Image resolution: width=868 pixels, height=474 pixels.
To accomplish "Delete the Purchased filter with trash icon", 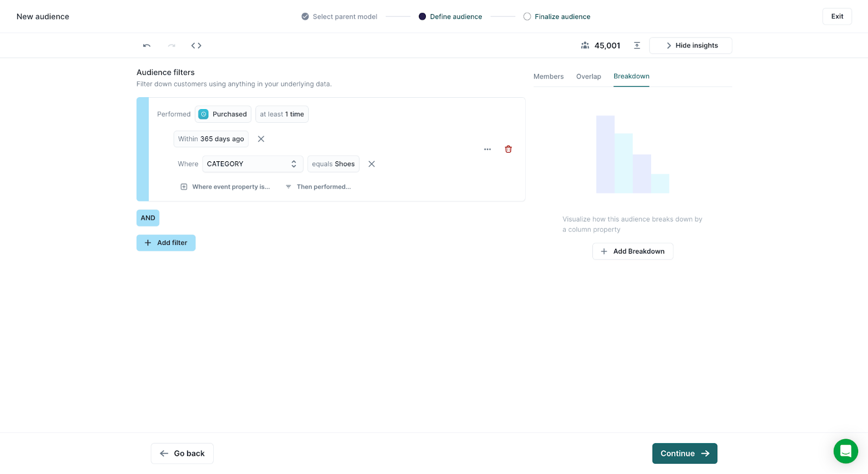I will click(508, 149).
